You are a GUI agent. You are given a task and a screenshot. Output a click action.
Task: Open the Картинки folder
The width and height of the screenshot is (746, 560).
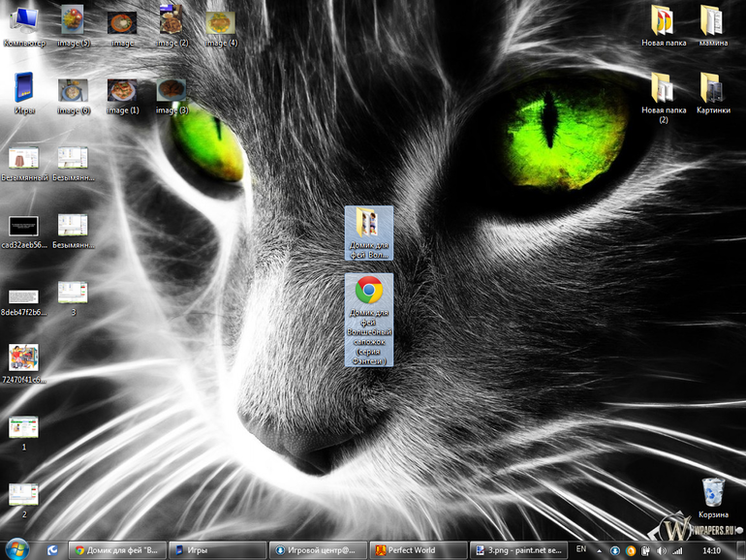(712, 94)
